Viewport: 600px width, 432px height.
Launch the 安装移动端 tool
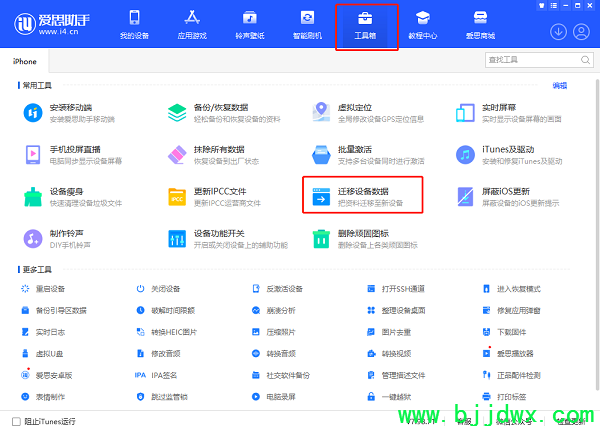(x=69, y=113)
